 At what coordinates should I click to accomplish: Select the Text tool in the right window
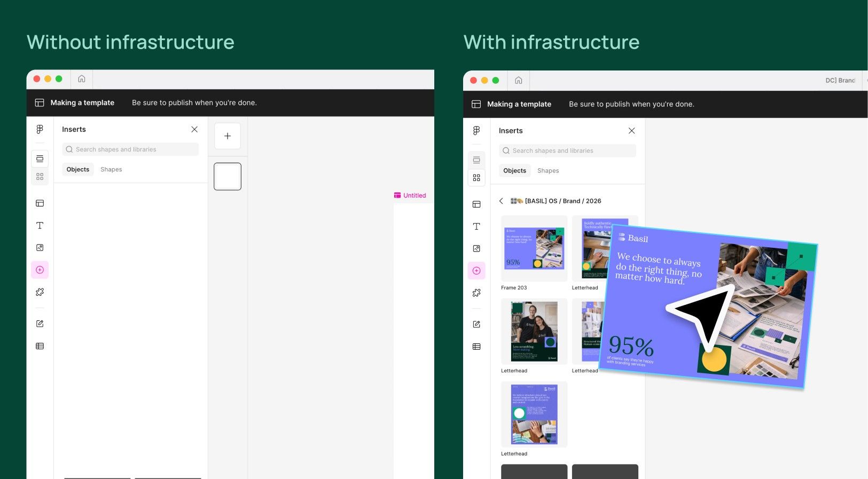476,226
